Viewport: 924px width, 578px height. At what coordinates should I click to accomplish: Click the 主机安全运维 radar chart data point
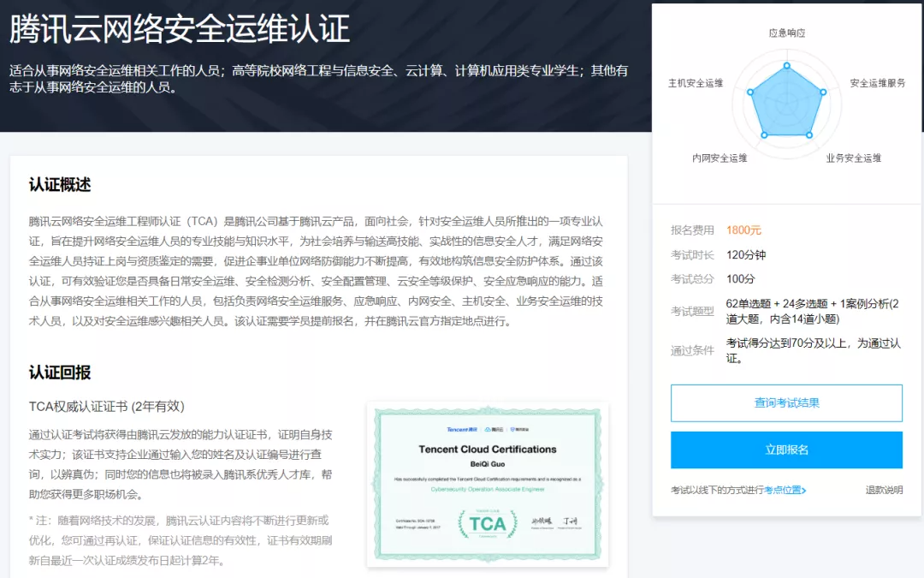click(x=750, y=92)
